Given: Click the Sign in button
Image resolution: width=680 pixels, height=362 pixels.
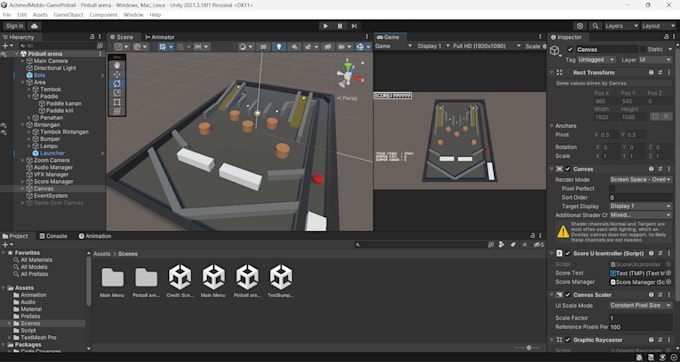Looking at the screenshot, I should click(15, 26).
